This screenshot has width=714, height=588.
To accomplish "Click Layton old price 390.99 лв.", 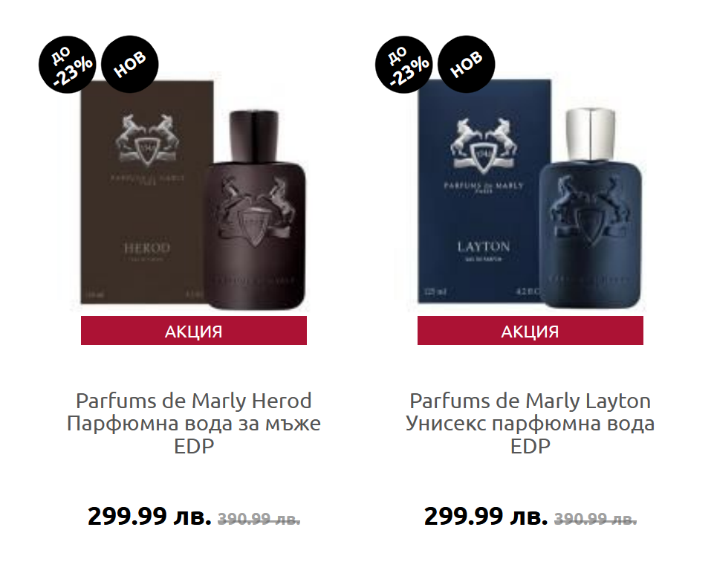I will coord(596,518).
